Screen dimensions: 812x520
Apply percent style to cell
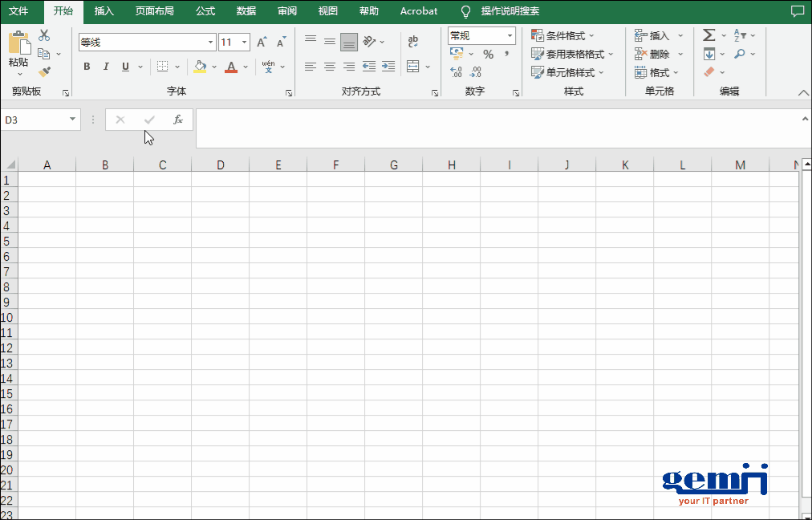[488, 55]
